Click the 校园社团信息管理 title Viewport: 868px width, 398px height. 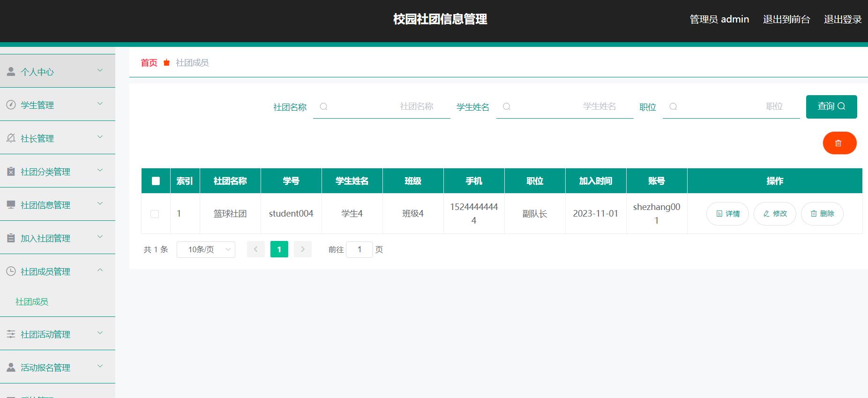point(440,19)
